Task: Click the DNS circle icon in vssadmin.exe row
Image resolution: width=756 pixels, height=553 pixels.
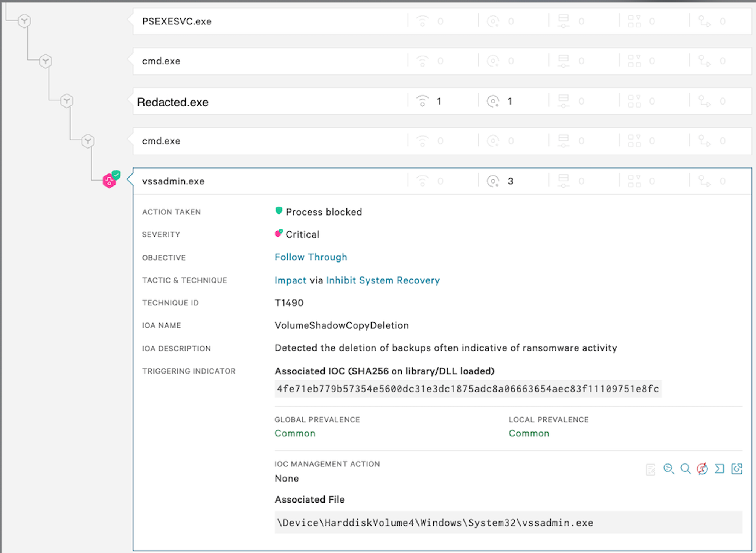Action: click(493, 181)
